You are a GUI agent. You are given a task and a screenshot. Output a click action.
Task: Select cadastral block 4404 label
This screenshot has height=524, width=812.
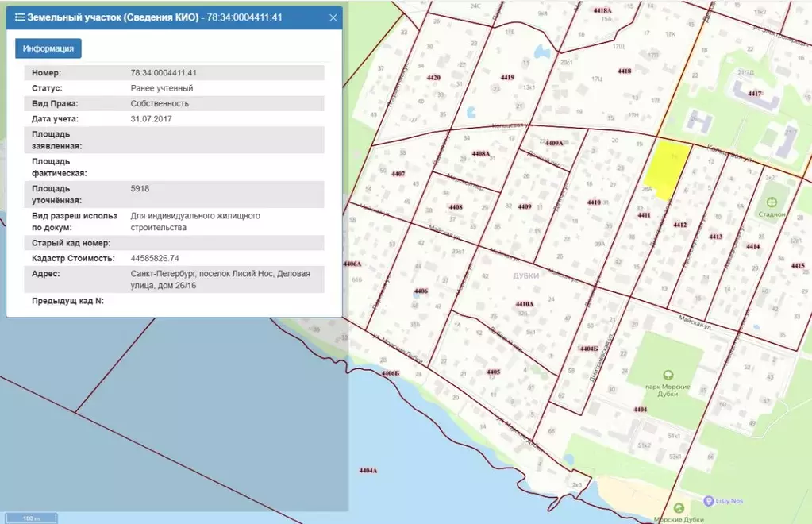(x=640, y=410)
